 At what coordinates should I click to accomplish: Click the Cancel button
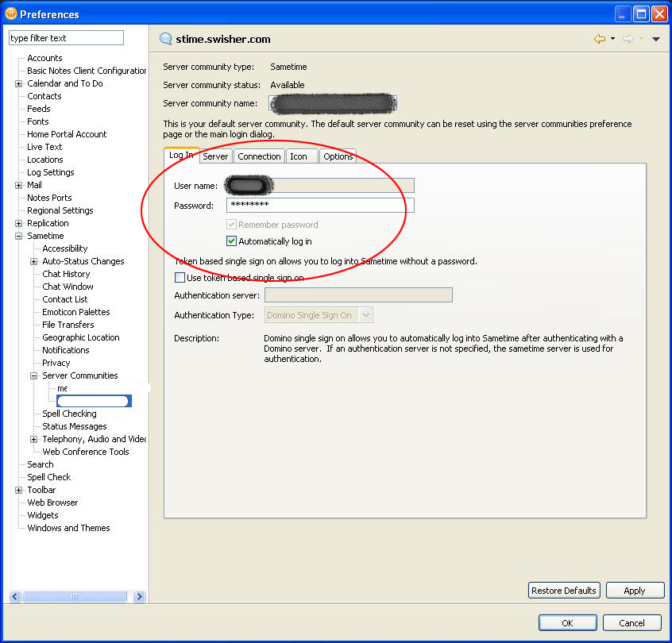tap(631, 623)
